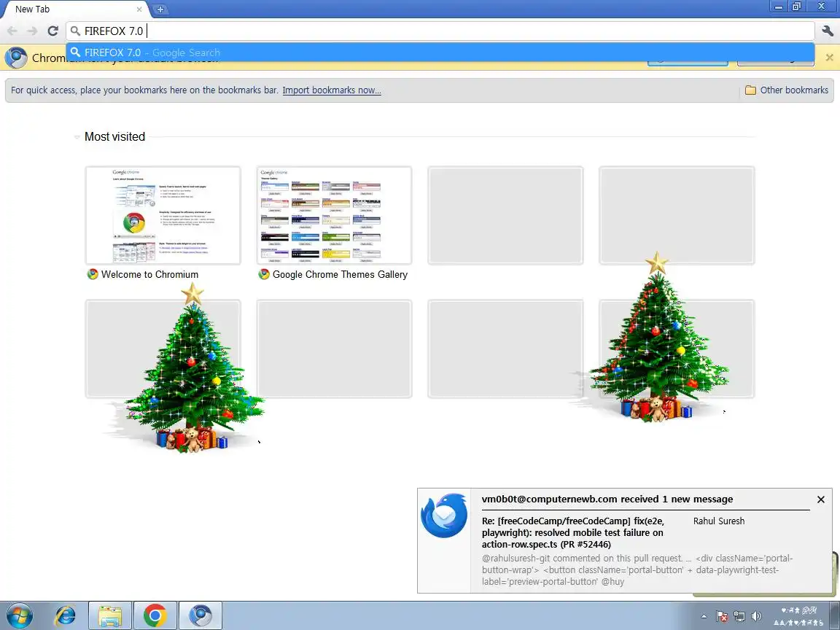Click the Show desktop strip on taskbar
The height and width of the screenshot is (630, 840).
(835, 616)
